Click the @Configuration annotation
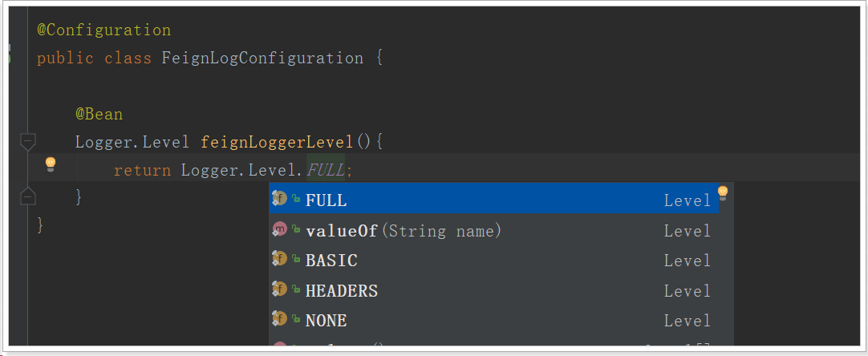Image resolution: width=868 pixels, height=356 pixels. tap(103, 30)
